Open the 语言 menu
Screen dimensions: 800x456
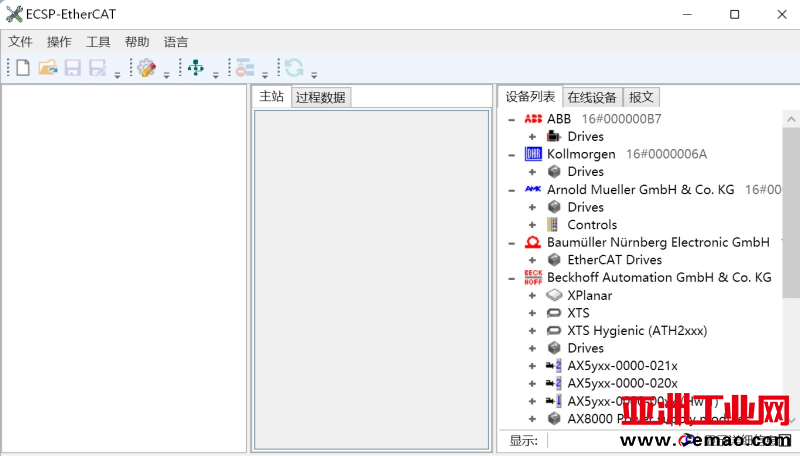pos(176,42)
